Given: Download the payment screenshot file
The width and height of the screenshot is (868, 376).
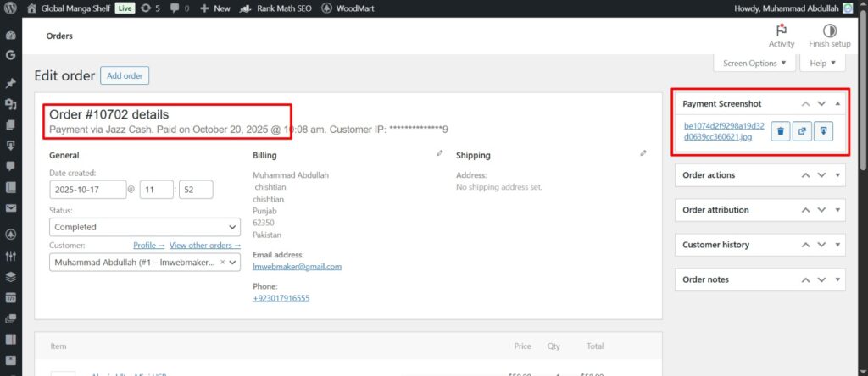Looking at the screenshot, I should (x=824, y=131).
